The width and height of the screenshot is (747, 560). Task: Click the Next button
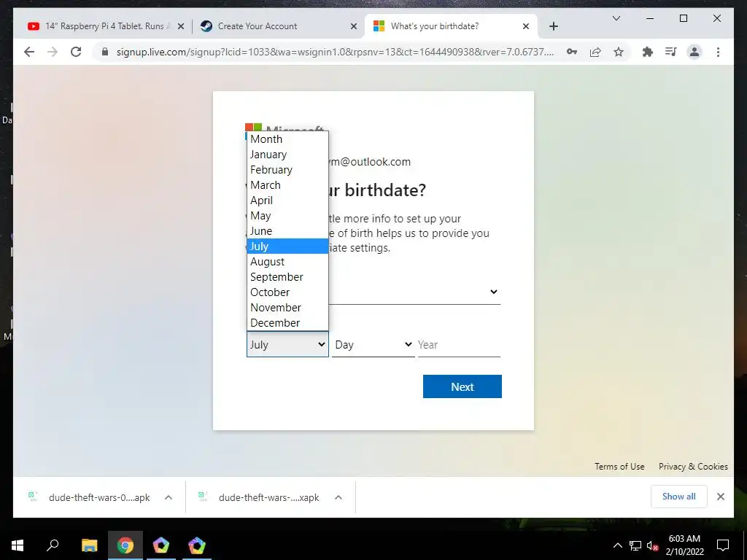coord(462,386)
